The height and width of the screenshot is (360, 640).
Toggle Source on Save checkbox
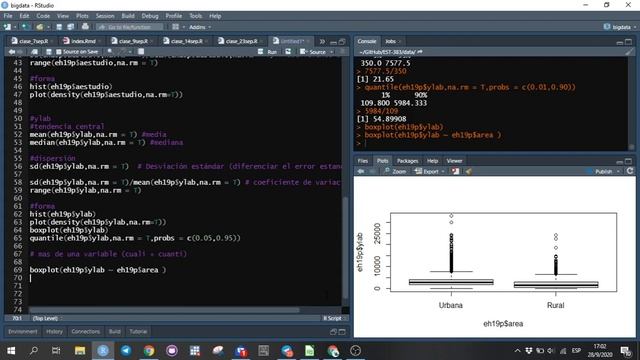tap(58, 52)
